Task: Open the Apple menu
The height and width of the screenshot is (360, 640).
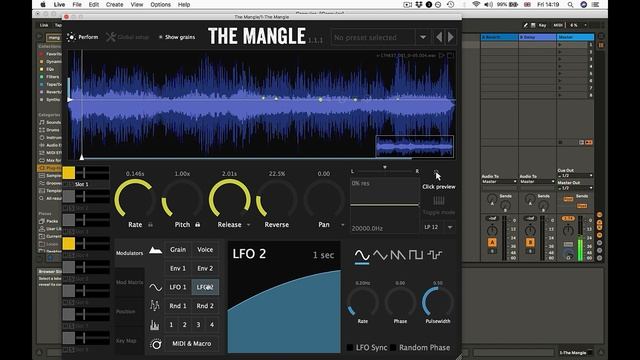Action: tap(43, 4)
